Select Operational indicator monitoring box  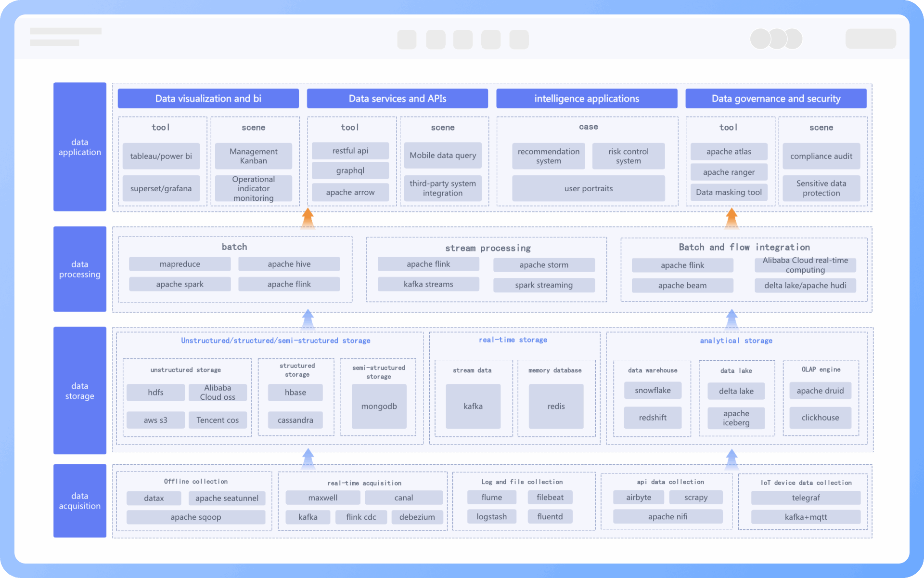coord(254,188)
